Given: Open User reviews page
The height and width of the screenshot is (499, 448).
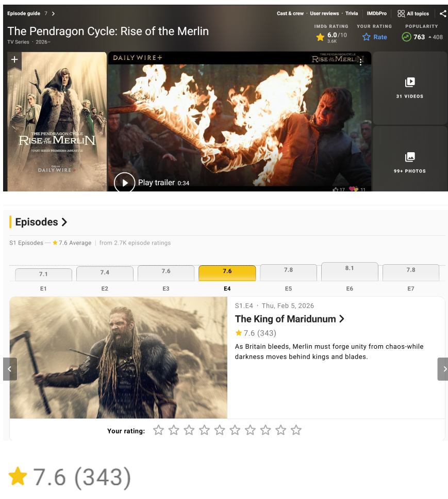Looking at the screenshot, I should tap(324, 13).
